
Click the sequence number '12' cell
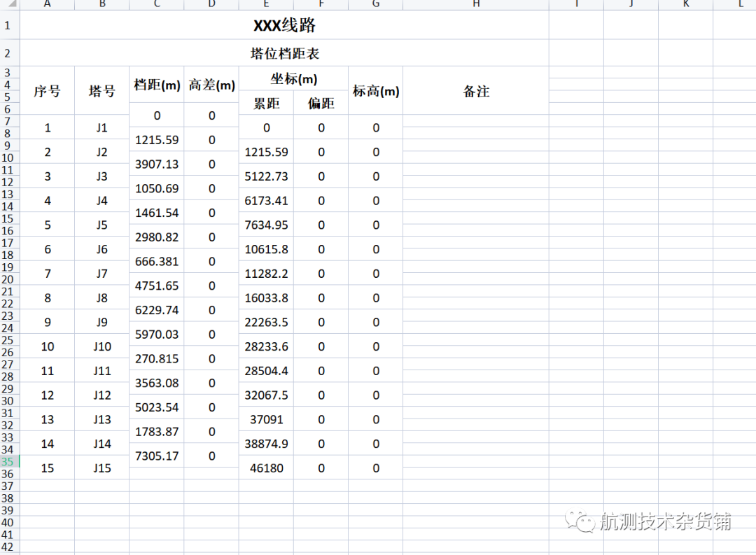click(48, 395)
